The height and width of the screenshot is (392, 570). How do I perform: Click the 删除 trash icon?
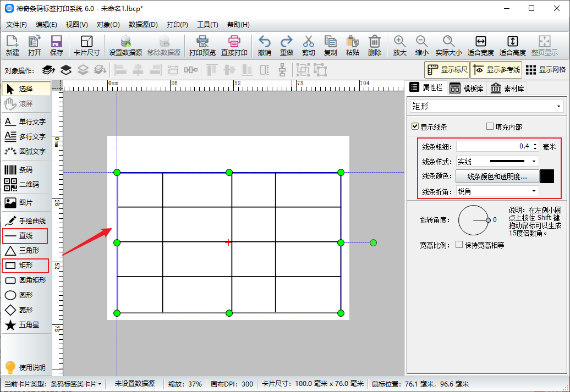[x=375, y=46]
